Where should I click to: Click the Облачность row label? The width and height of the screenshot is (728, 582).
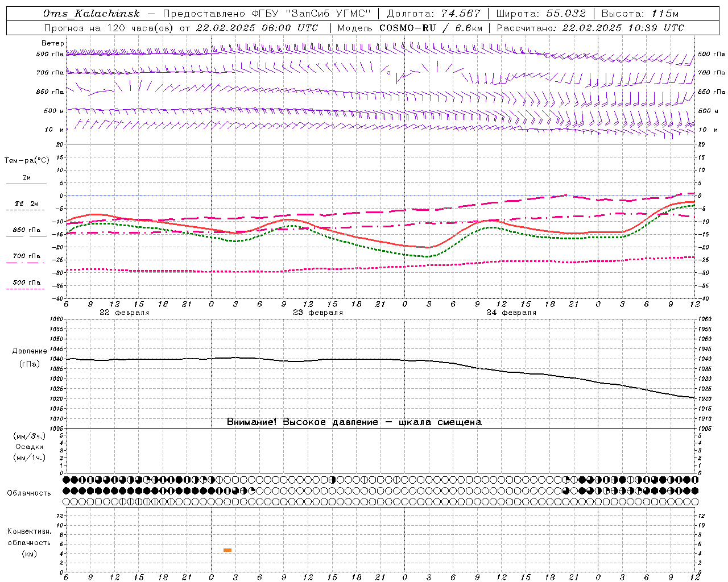[x=29, y=493]
